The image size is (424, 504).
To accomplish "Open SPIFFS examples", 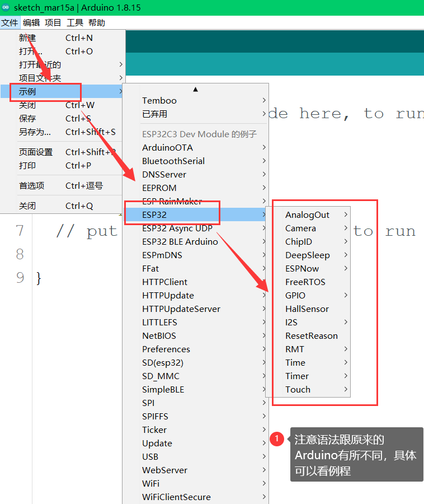I will [195, 417].
